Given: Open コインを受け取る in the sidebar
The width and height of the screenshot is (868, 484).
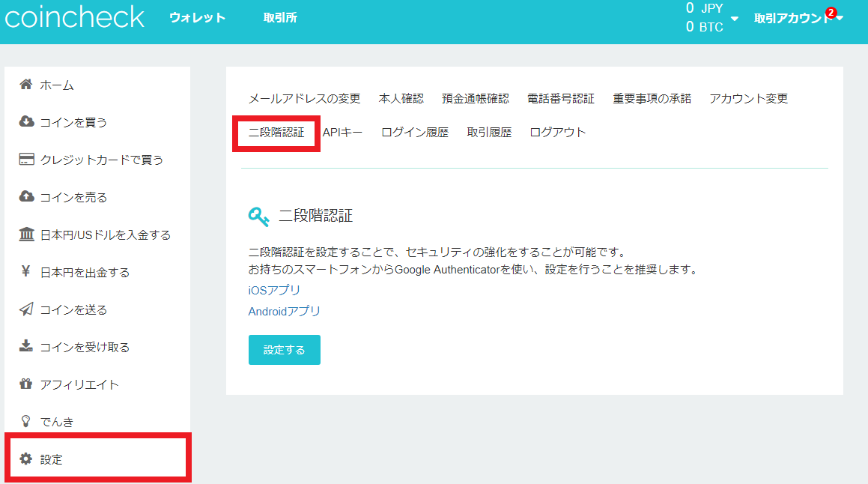Looking at the screenshot, I should coord(84,347).
